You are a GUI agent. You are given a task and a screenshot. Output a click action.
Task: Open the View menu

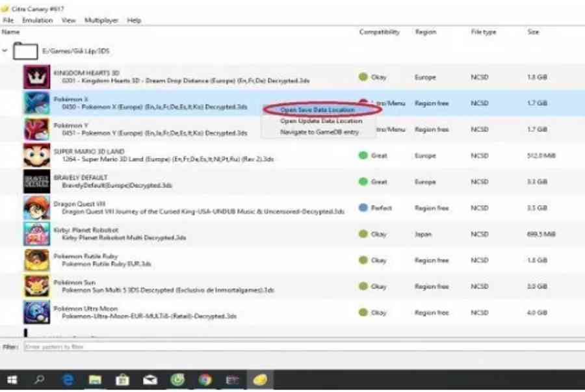[69, 20]
